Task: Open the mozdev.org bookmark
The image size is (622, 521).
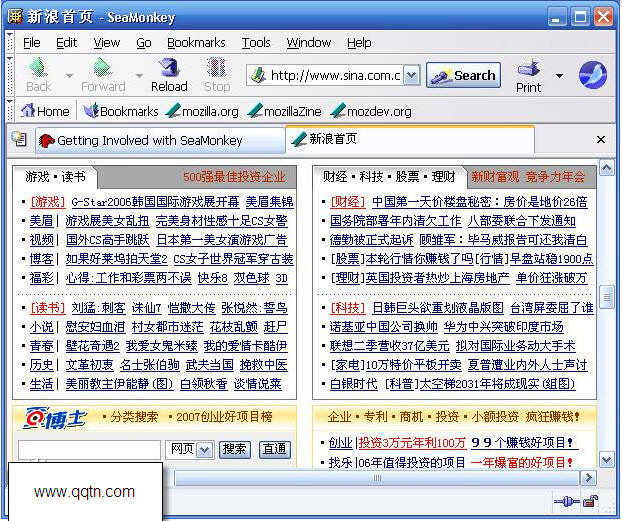Action: 371,111
